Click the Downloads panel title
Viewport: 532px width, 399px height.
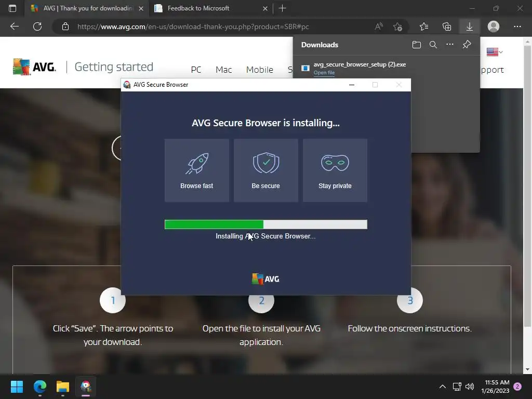[320, 45]
